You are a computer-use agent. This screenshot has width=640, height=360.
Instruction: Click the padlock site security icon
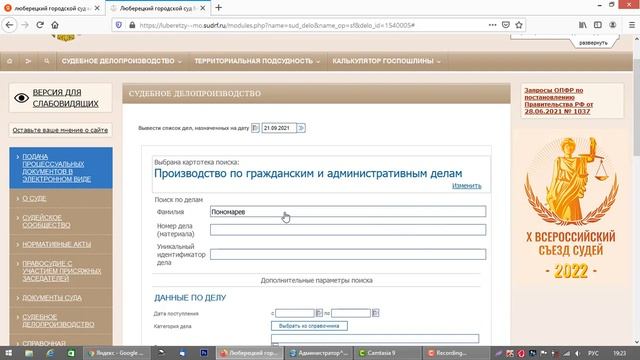point(132,25)
